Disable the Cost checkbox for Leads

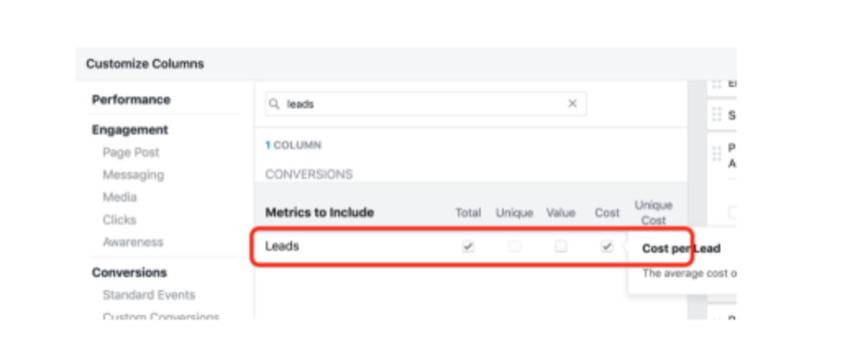[607, 246]
